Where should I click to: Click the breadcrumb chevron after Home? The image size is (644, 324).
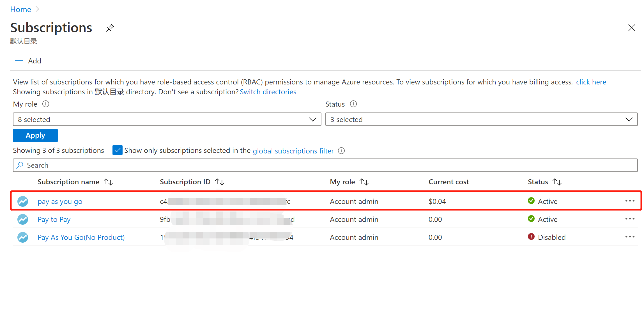[37, 9]
